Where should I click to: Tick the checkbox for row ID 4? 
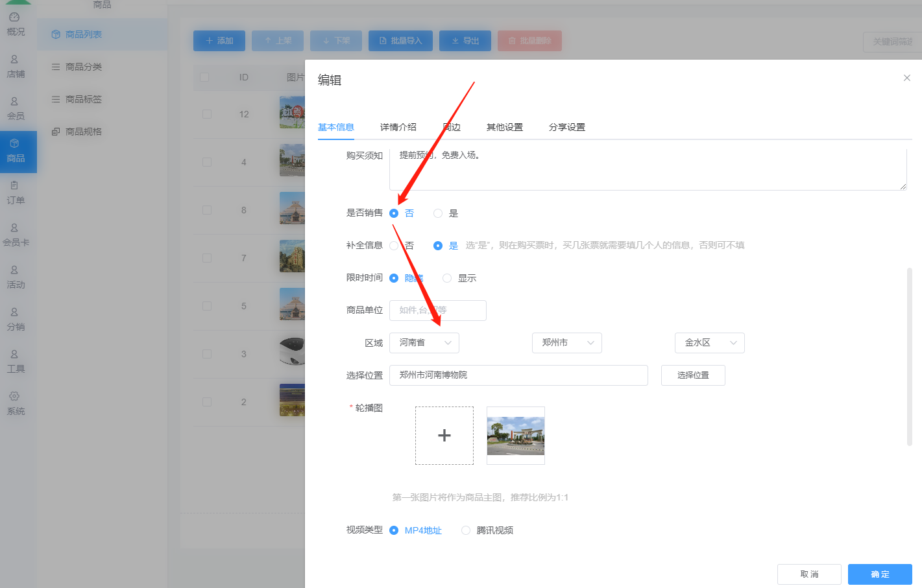pos(207,162)
